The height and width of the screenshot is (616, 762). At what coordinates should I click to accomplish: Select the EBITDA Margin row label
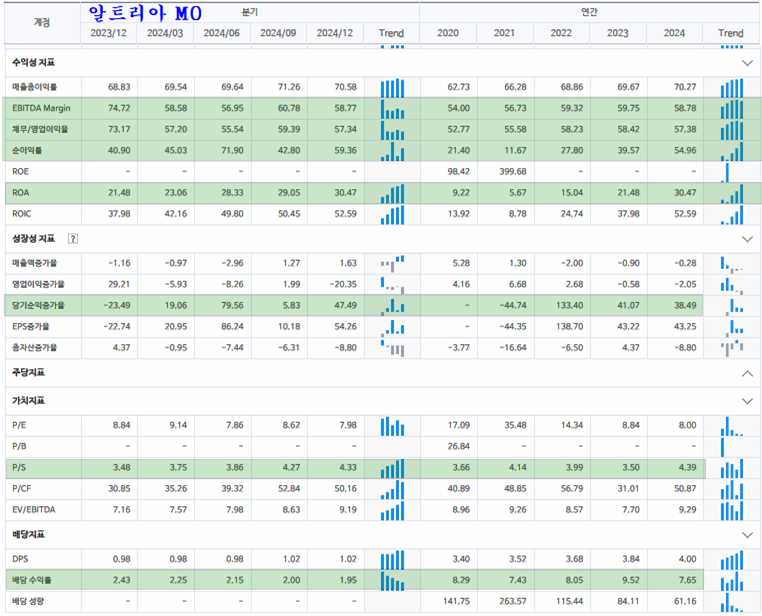[x=41, y=108]
